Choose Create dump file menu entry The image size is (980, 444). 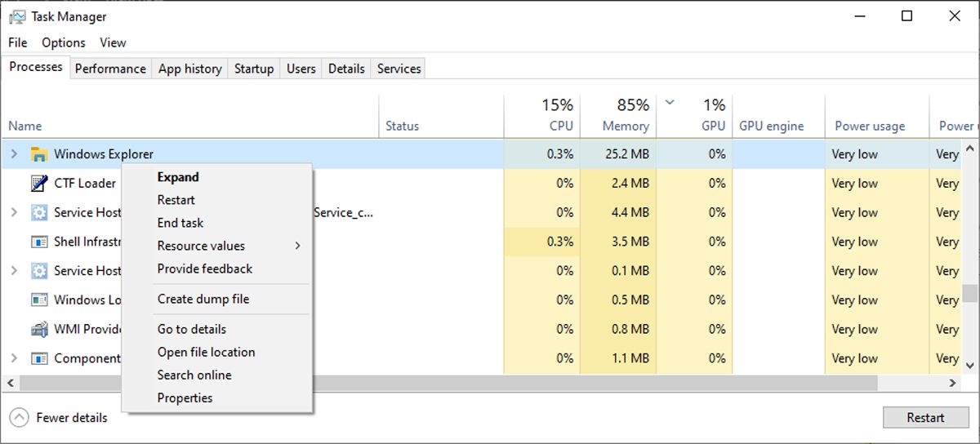pyautogui.click(x=203, y=299)
